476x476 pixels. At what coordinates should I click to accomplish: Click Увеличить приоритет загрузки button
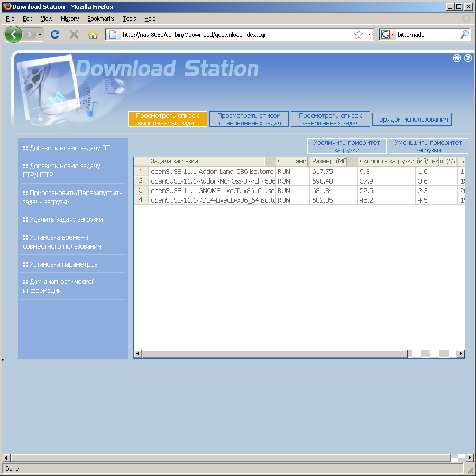346,146
